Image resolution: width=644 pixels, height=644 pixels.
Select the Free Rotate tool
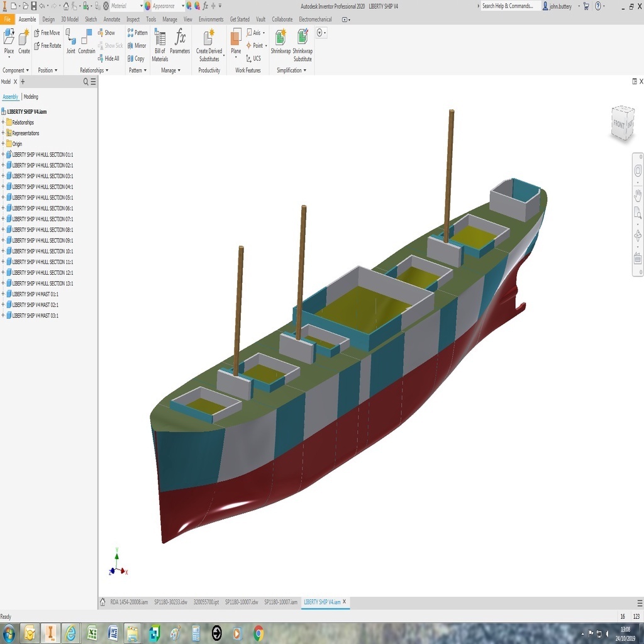[x=47, y=45]
